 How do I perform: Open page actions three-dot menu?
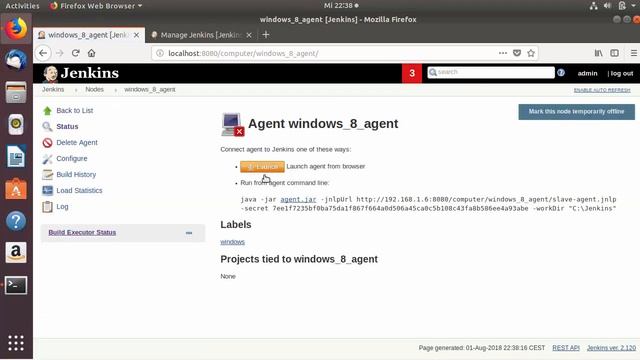pos(503,53)
